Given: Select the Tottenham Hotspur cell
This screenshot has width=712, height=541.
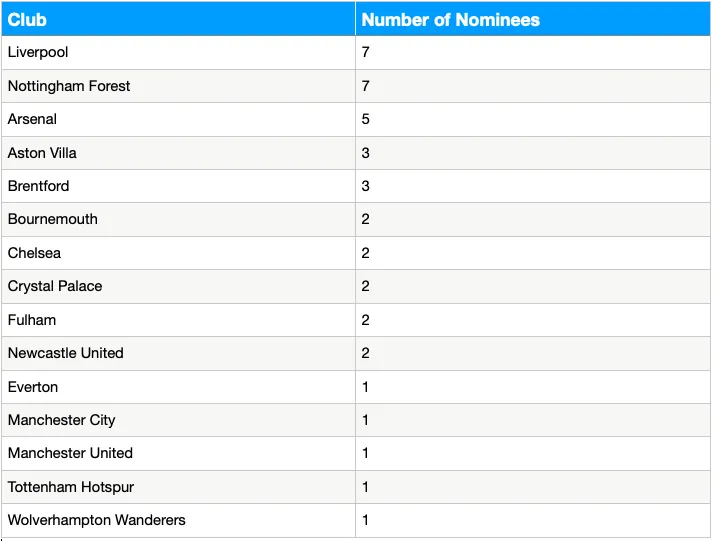Looking at the screenshot, I should pos(71,487).
